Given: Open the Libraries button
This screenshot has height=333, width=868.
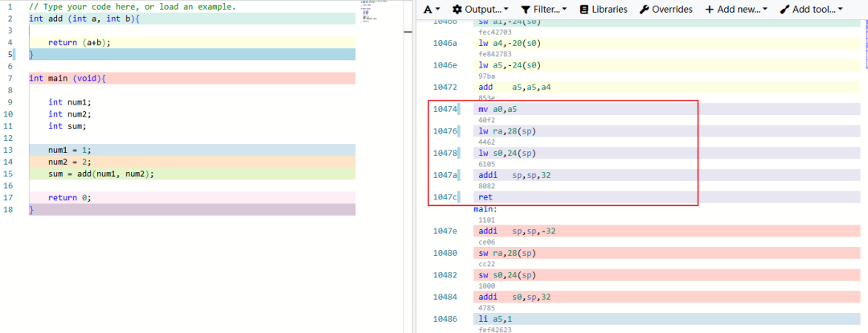Looking at the screenshot, I should click(603, 10).
